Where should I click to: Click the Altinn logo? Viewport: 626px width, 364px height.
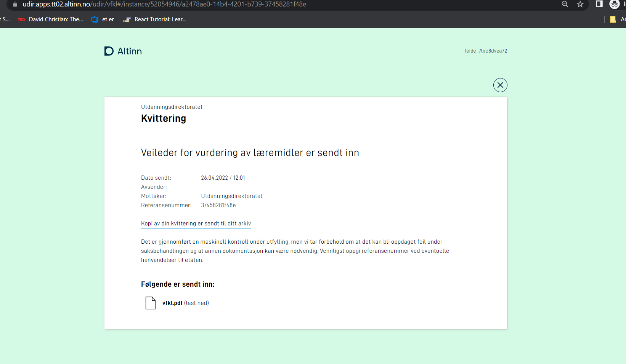(123, 51)
